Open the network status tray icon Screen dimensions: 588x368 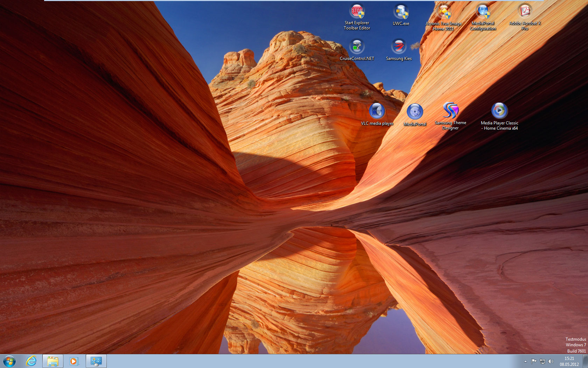(x=542, y=361)
